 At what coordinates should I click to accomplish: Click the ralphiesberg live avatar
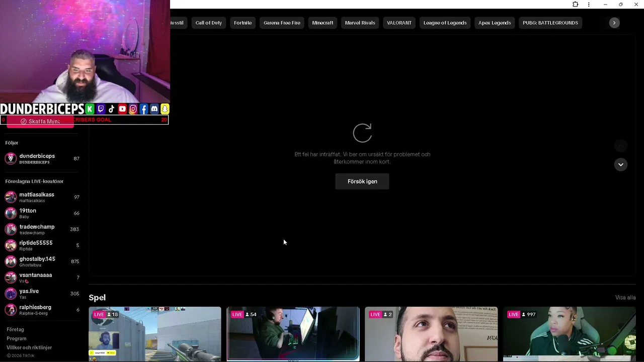pyautogui.click(x=11, y=310)
